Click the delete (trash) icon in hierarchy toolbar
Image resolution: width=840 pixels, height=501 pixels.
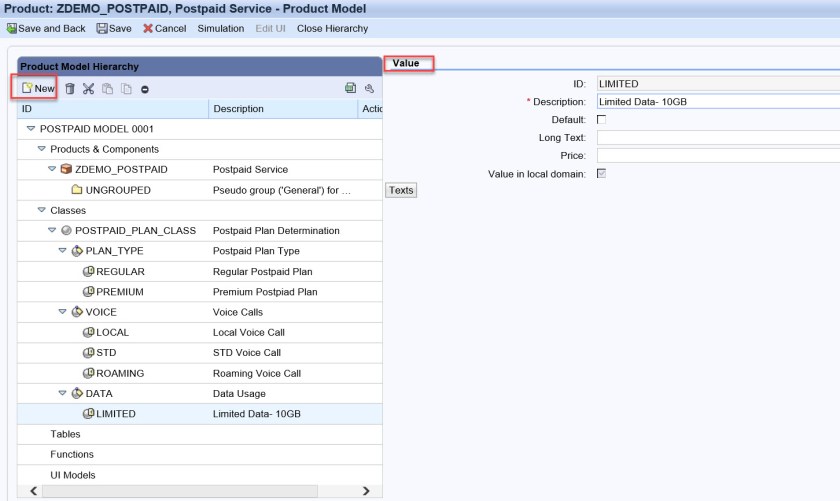[70, 89]
